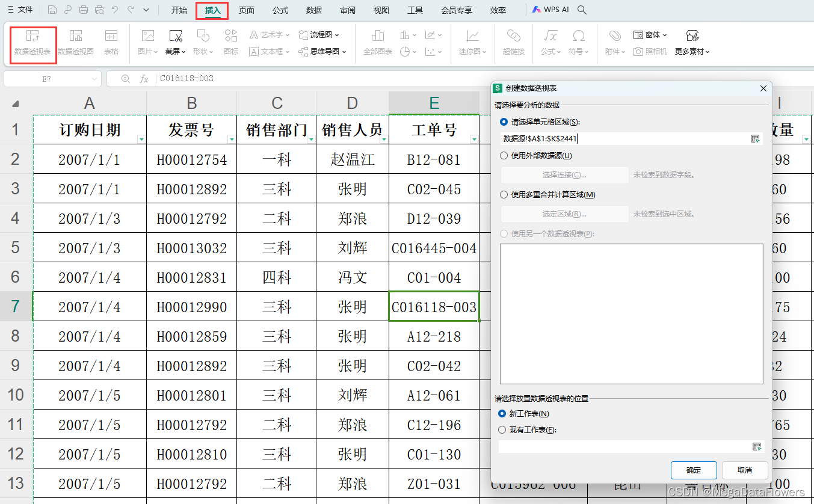Switch to the 公式 (Formulas) tab
814x504 pixels.
[x=280, y=10]
